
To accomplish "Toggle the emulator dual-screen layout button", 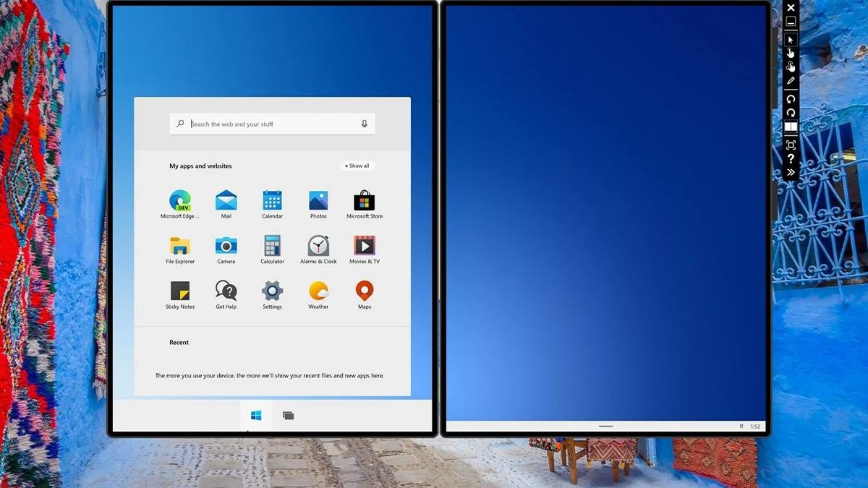I will [791, 127].
